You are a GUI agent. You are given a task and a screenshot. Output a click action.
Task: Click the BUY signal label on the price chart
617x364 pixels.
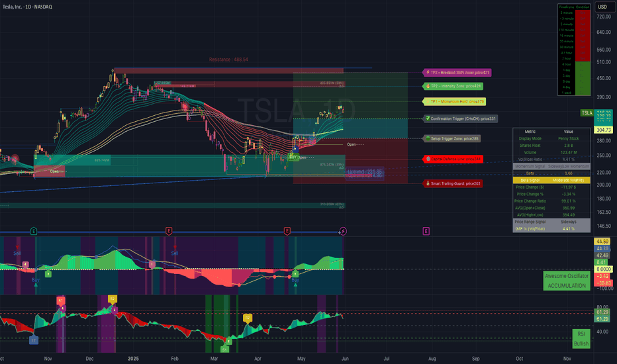click(293, 157)
